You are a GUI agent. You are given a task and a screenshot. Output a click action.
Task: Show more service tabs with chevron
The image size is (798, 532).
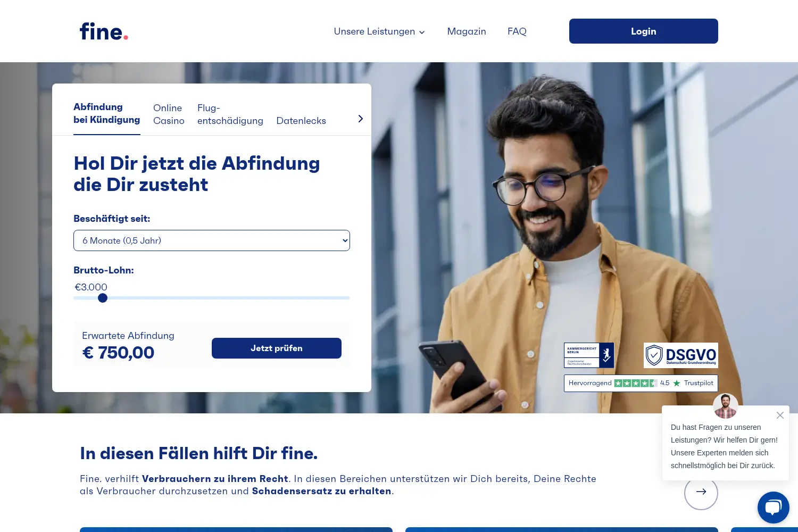pyautogui.click(x=361, y=119)
